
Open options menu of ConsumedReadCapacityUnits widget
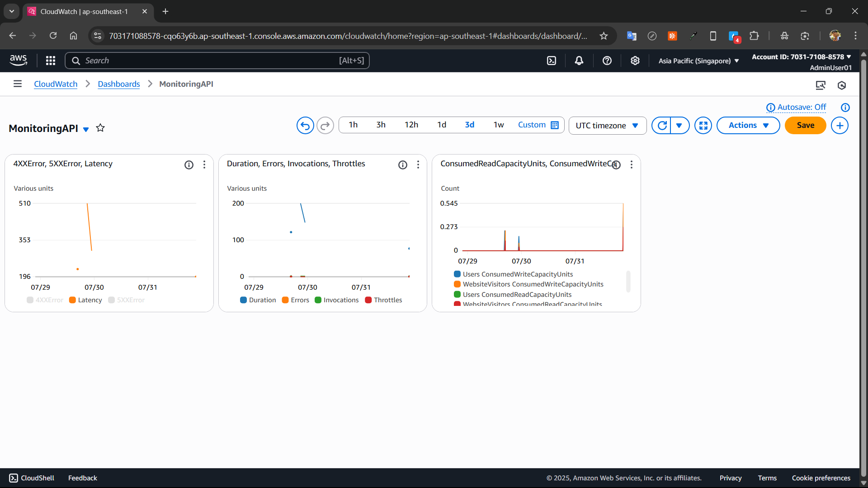632,165
